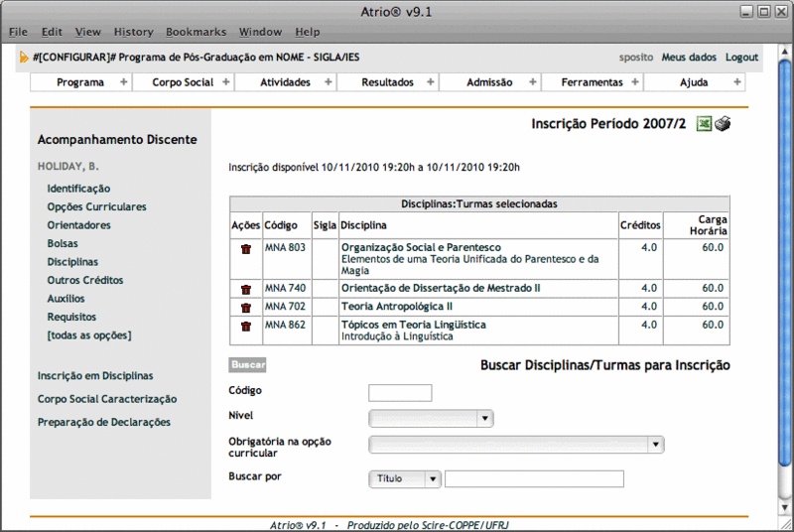Expand the Programa menu plus sign

tap(123, 82)
